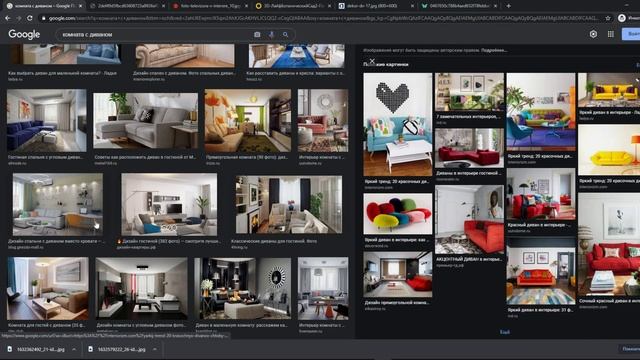Open the yellow sofa with orange lamp image
Screen dimensions: 640x360
coord(609,150)
